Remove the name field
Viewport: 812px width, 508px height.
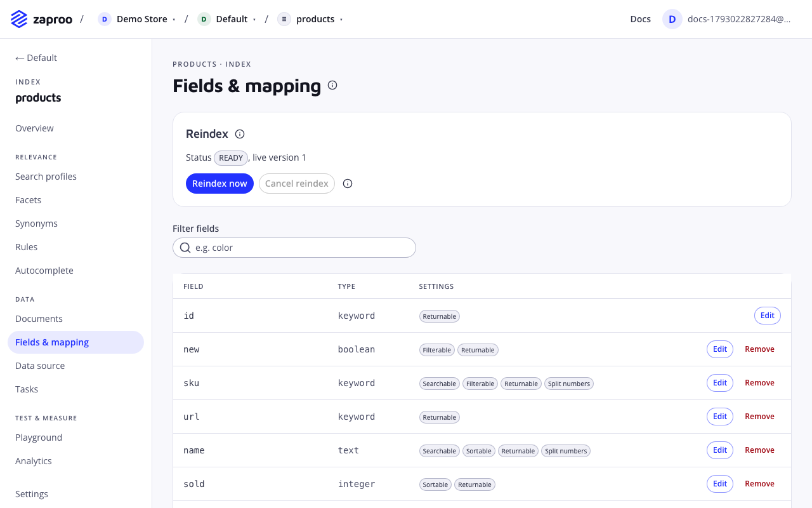coord(759,450)
